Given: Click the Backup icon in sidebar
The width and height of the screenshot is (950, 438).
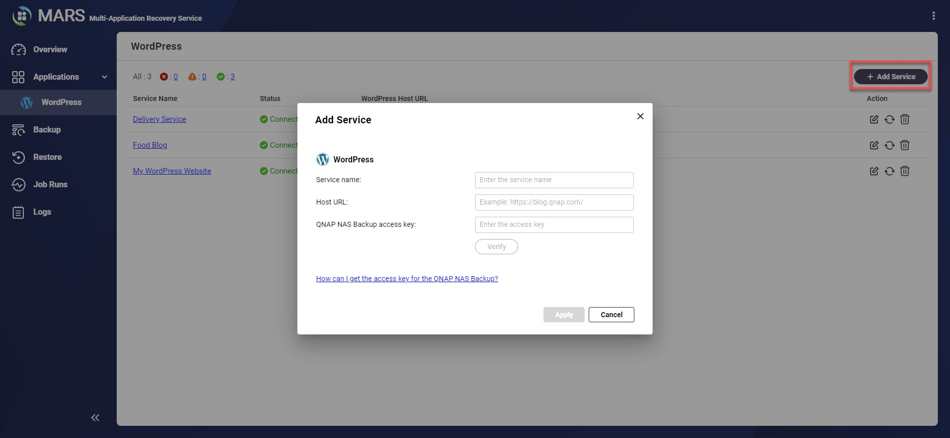Looking at the screenshot, I should tap(19, 130).
